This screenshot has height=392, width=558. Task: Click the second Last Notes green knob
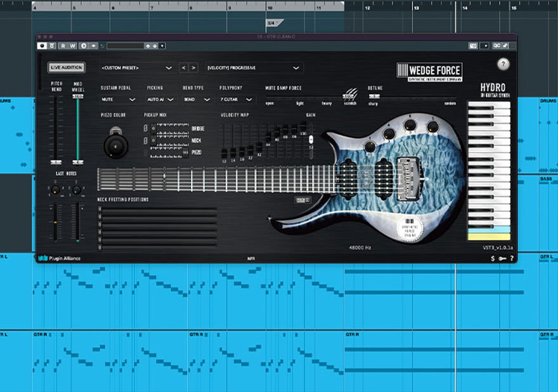click(x=76, y=190)
